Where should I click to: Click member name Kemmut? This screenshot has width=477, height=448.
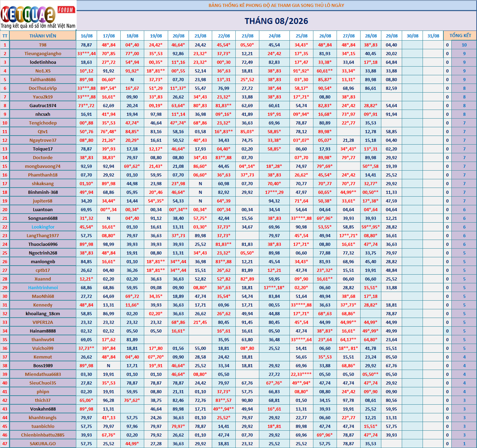pyautogui.click(x=43, y=357)
